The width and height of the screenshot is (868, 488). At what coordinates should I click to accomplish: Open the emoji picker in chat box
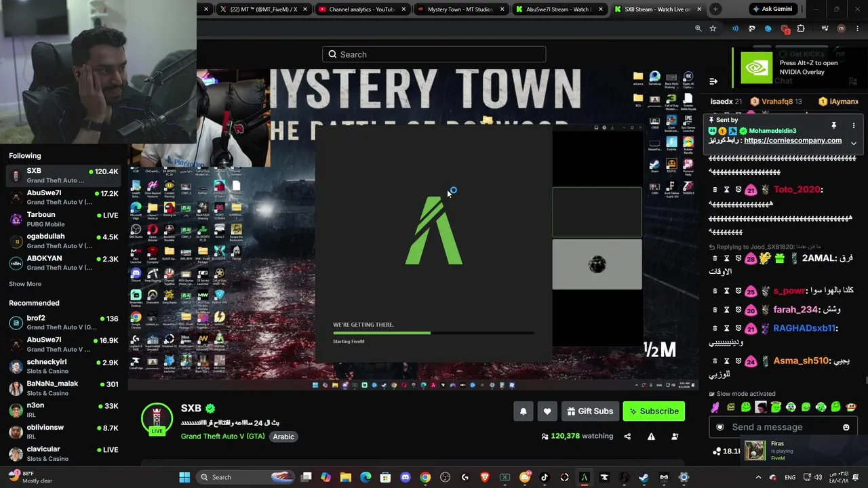846,427
